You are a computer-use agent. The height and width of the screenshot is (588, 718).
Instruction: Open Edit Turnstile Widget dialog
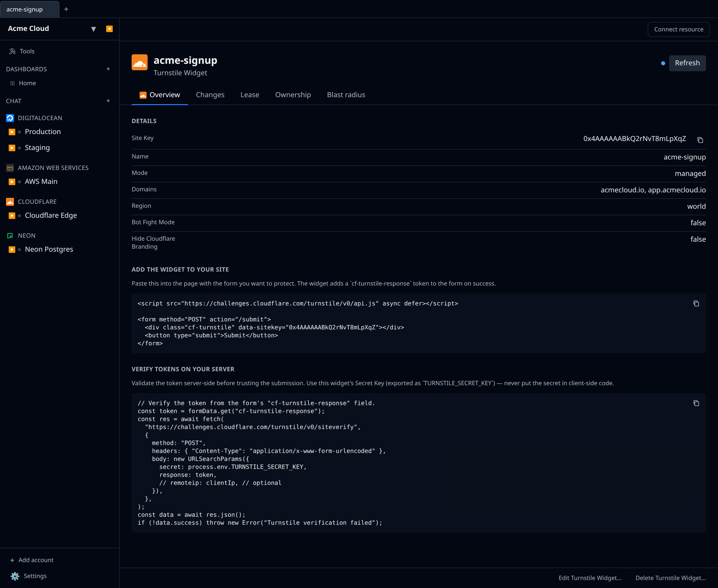click(590, 578)
